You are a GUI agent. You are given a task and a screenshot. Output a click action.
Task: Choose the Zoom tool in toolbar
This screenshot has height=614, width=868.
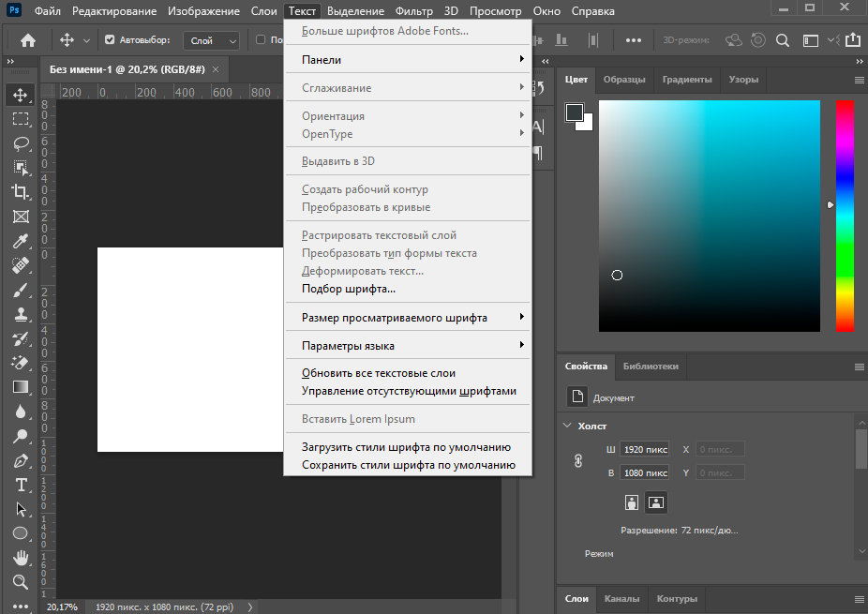[x=21, y=582]
